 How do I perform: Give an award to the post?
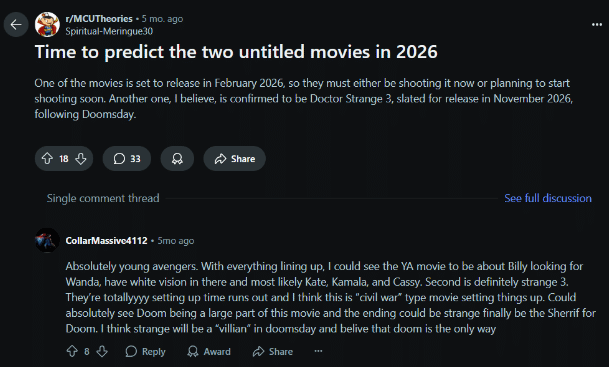(177, 158)
